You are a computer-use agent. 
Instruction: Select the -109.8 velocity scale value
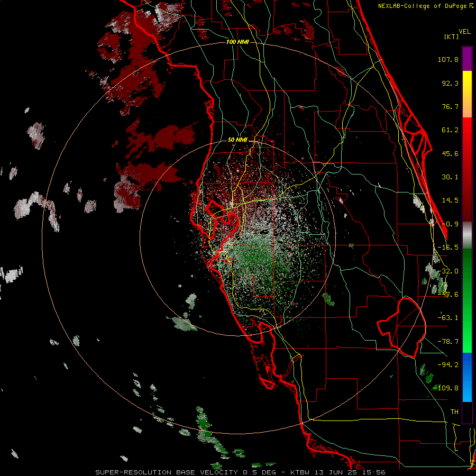tap(446, 388)
